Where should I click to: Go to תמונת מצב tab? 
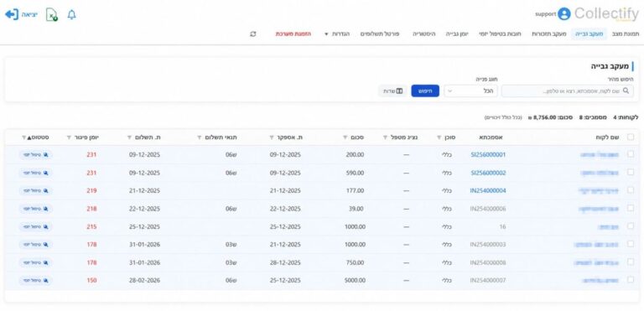[x=626, y=34]
